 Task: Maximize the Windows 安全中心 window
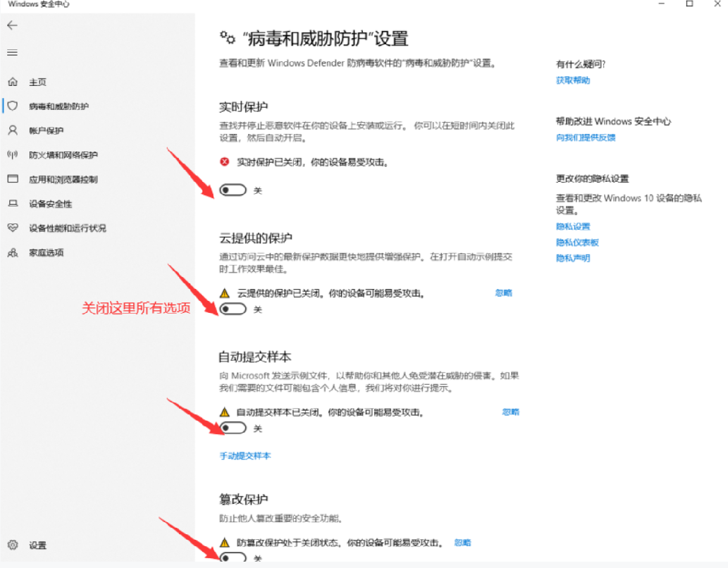tap(689, 4)
